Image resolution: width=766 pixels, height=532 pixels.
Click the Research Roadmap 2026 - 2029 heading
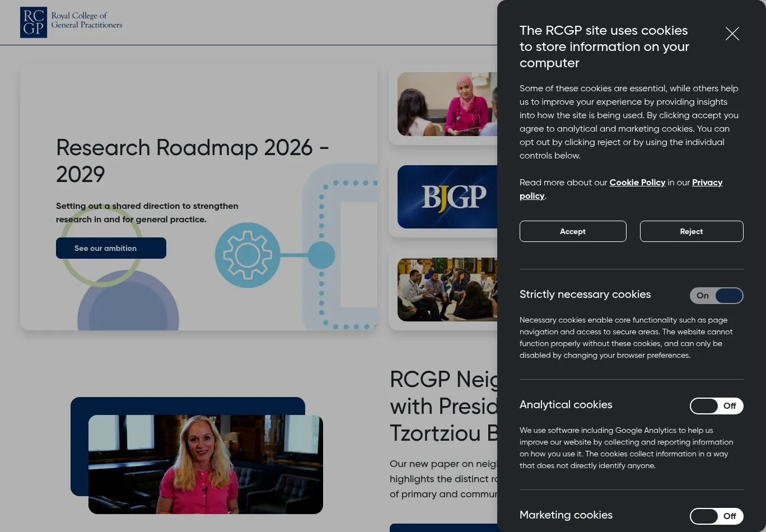click(193, 161)
